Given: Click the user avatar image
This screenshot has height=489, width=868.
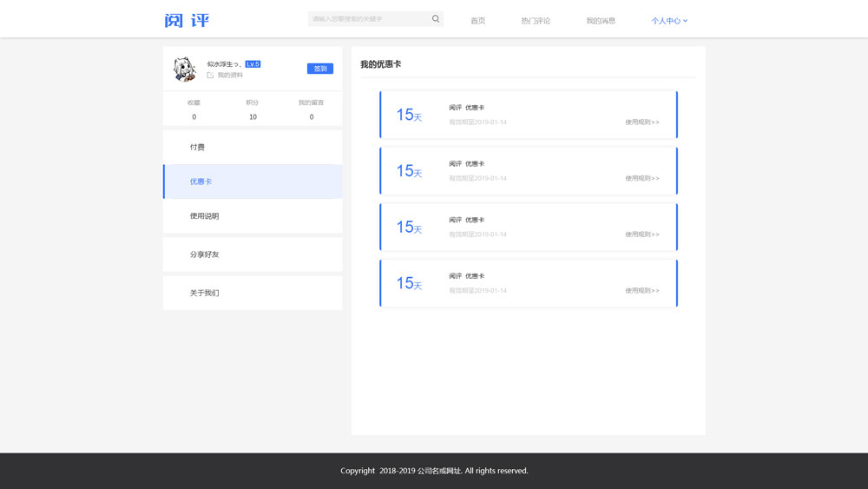Looking at the screenshot, I should (x=184, y=69).
